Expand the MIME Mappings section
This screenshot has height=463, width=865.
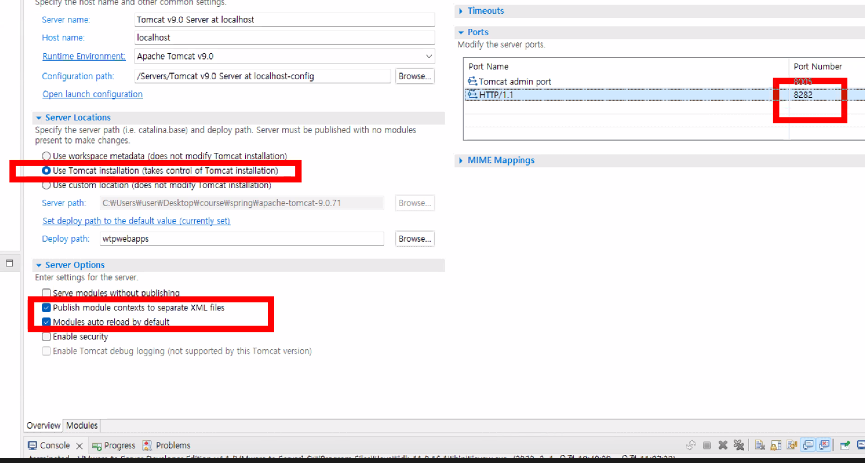(x=461, y=160)
